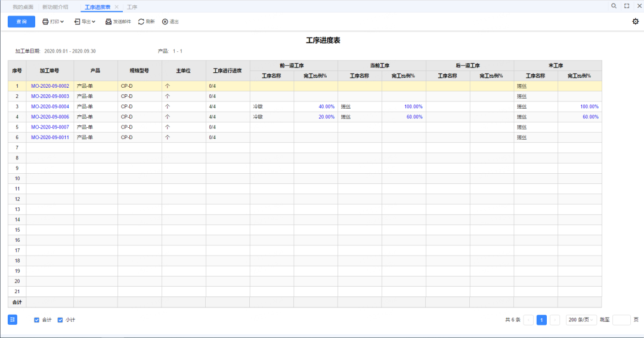Click the 退出 exit icon
644x338 pixels.
[165, 21]
